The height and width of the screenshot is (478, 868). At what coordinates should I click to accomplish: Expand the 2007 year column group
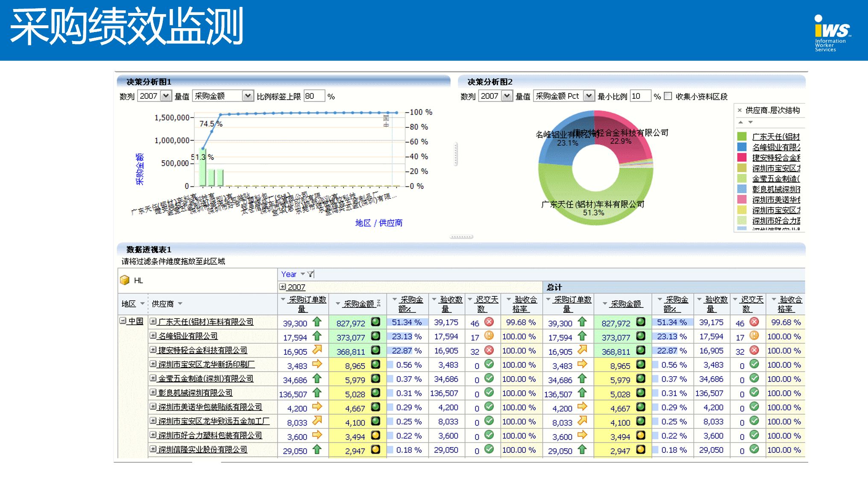point(282,286)
